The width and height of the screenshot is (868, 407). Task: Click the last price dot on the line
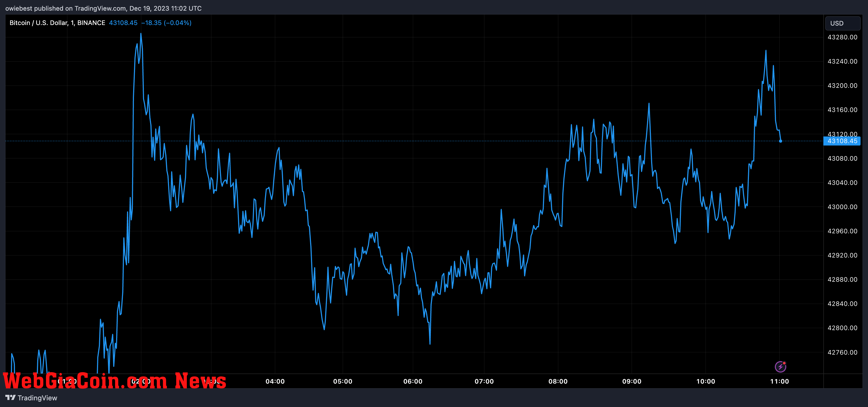coord(780,141)
